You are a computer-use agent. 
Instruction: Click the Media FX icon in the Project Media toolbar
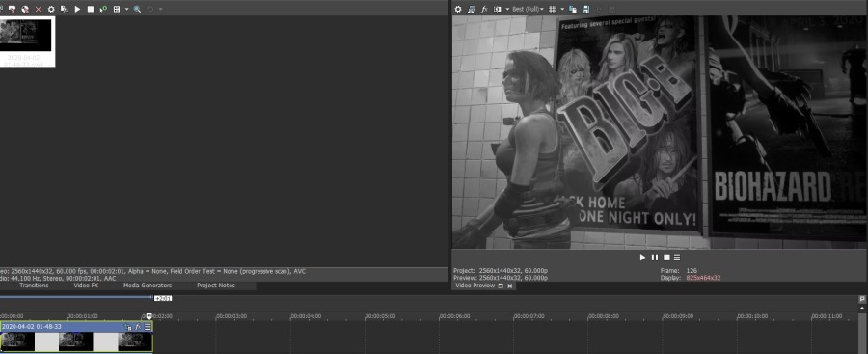tap(65, 9)
